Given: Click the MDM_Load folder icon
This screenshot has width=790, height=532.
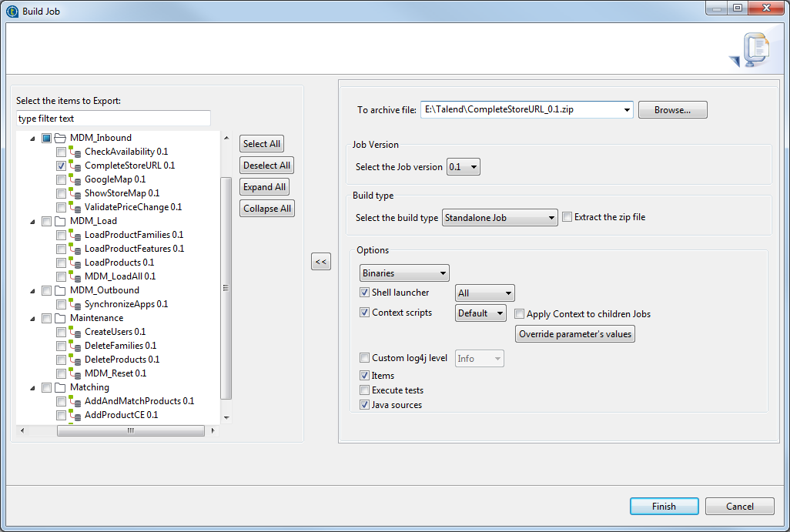Looking at the screenshot, I should coord(61,221).
